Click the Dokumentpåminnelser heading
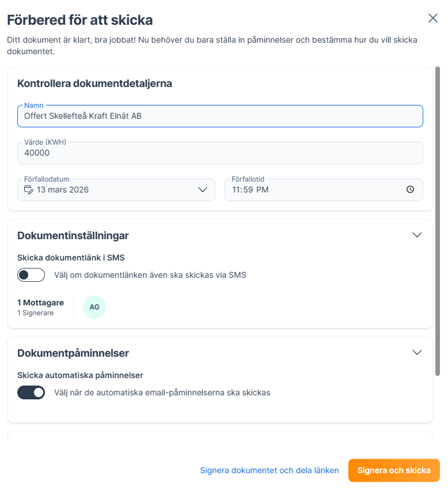Viewport: 448px width, 491px height. pos(73,353)
